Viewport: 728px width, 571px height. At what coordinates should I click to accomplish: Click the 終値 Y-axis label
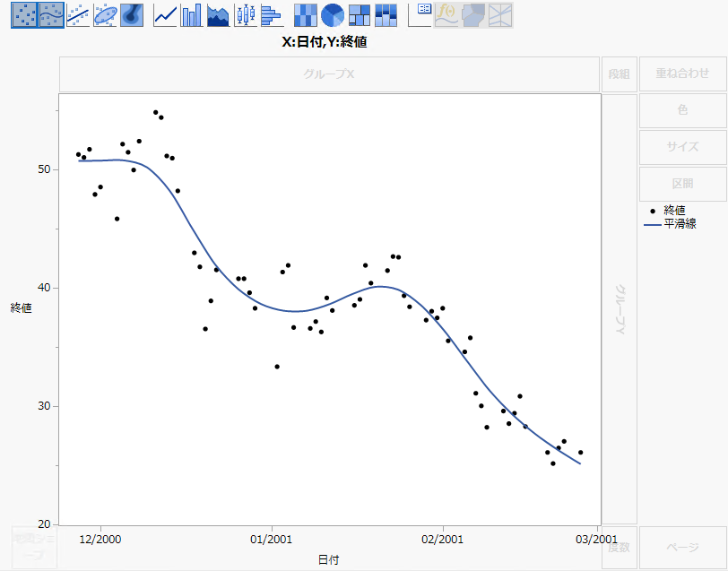21,307
